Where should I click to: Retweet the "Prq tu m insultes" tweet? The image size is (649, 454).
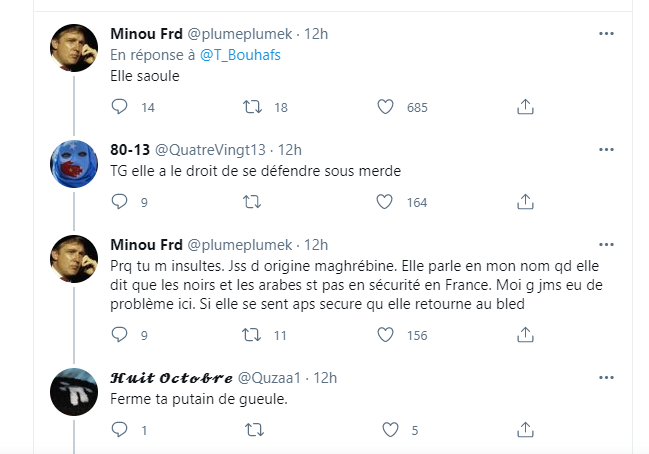tap(253, 335)
